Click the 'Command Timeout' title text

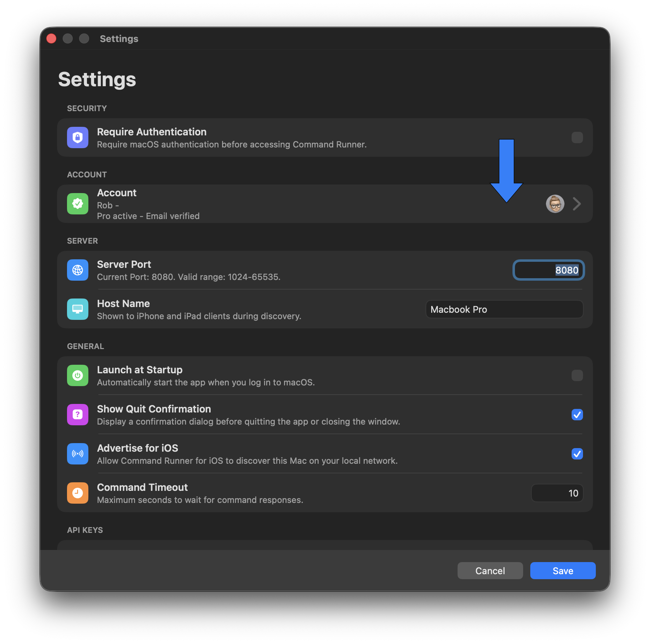click(142, 487)
